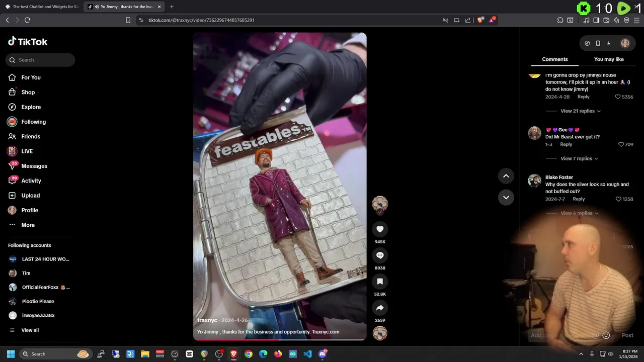Open the profile avatar in the top right pill
The height and width of the screenshot is (362, 644).
pyautogui.click(x=625, y=43)
